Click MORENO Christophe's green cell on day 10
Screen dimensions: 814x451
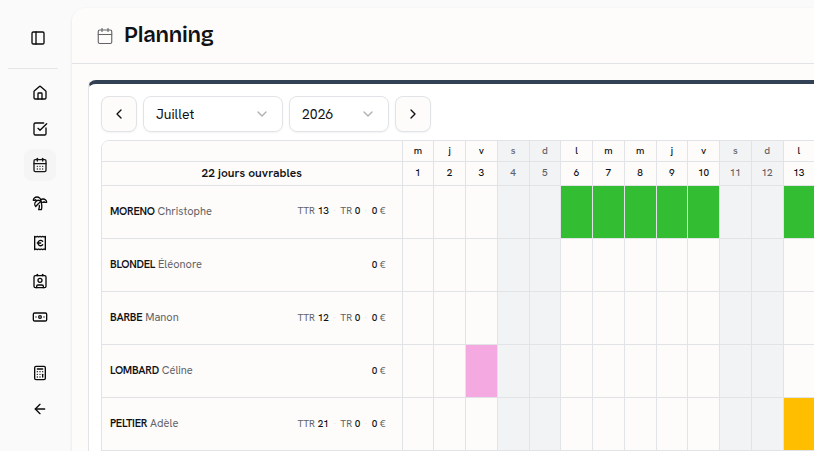[703, 212]
